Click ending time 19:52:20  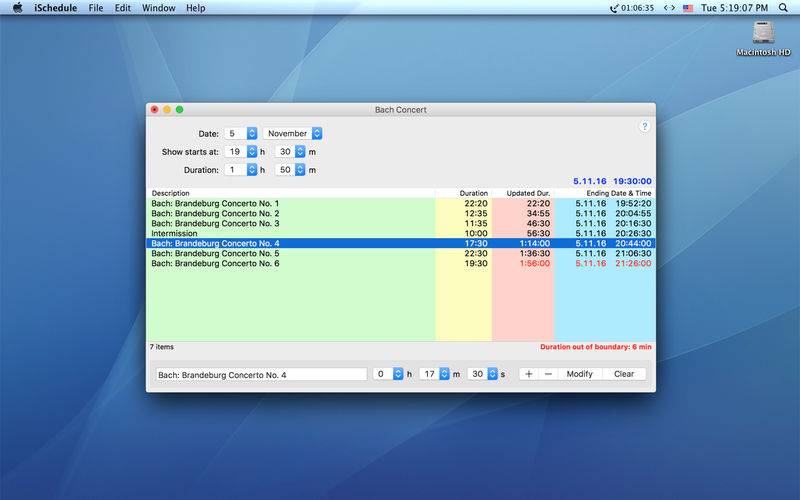click(633, 204)
